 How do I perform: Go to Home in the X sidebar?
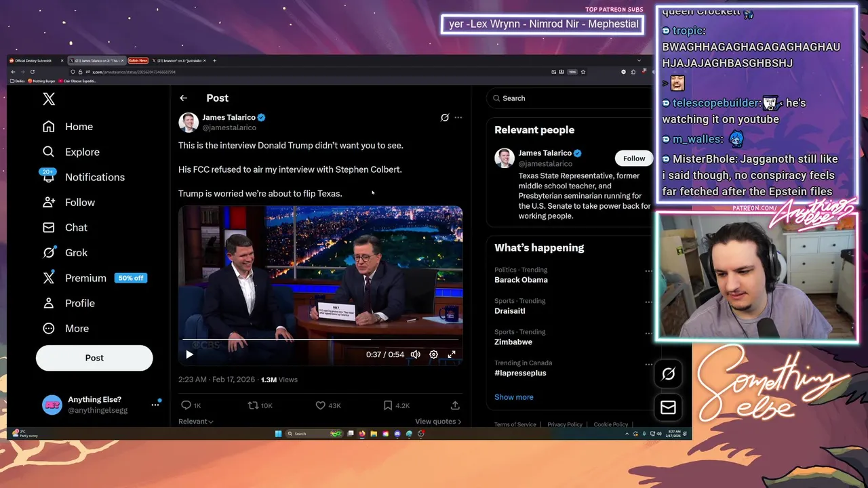[68, 127]
